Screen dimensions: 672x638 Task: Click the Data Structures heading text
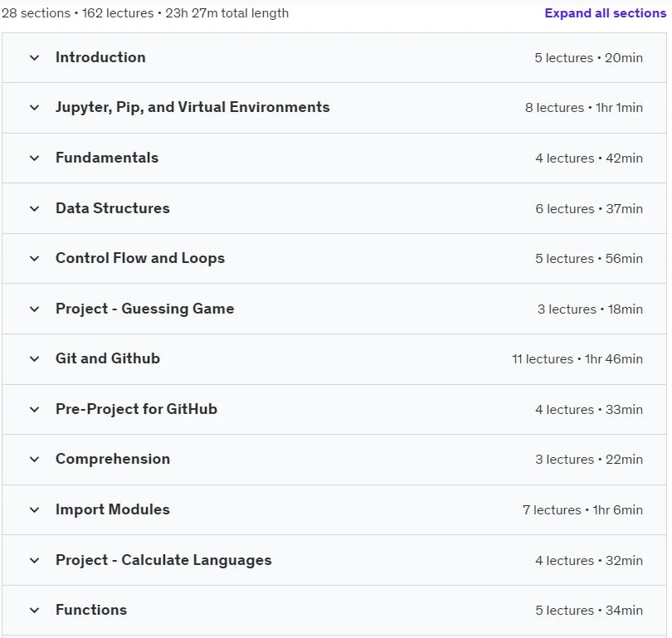(x=113, y=208)
